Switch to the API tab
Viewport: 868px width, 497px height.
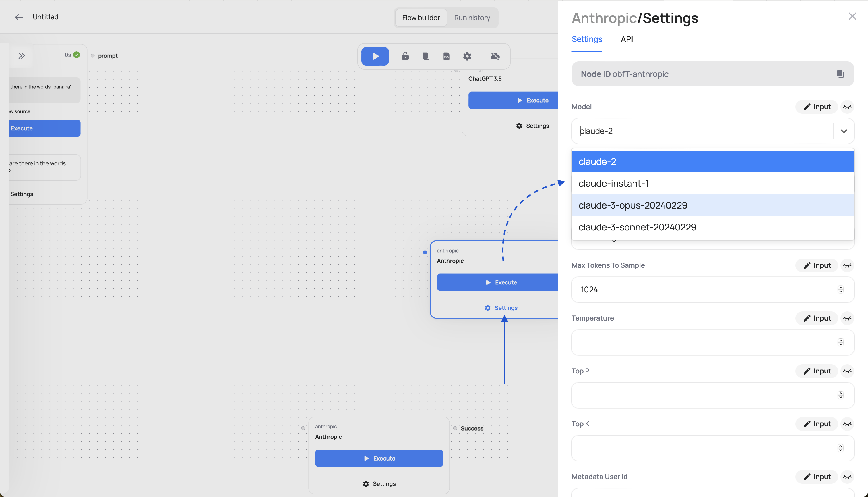click(x=627, y=39)
